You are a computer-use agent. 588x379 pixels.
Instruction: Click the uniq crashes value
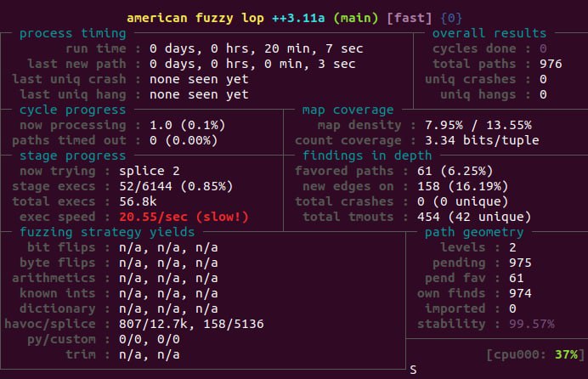pos(543,80)
